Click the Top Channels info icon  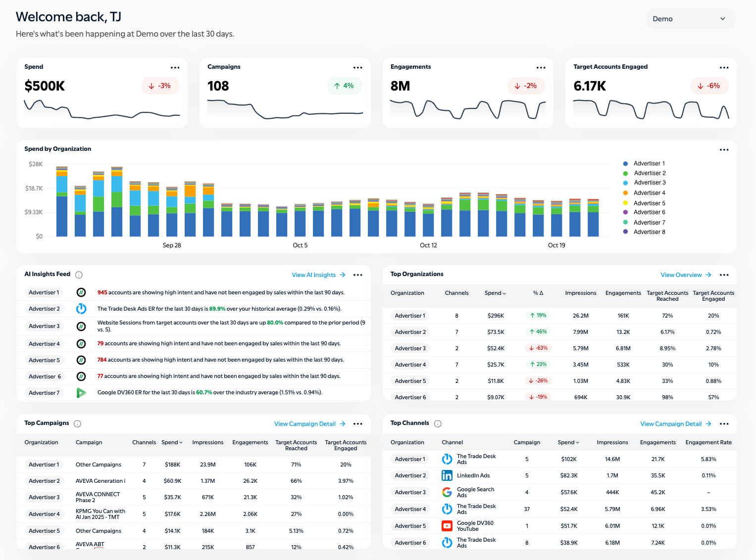tap(438, 423)
